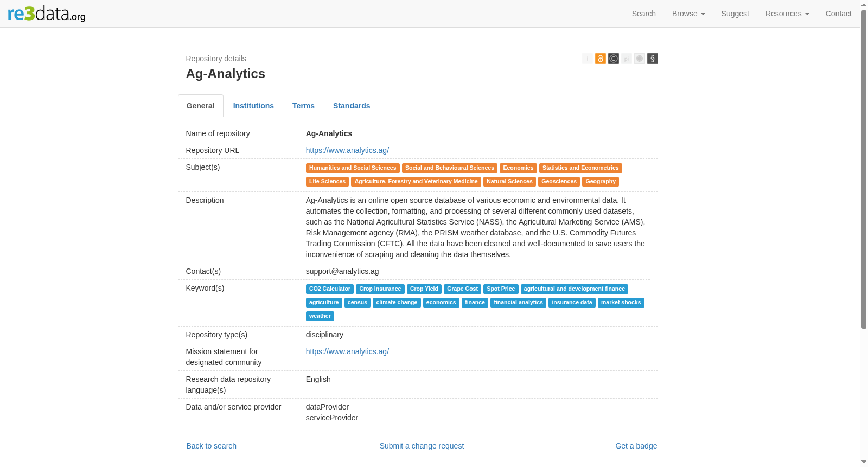Image resolution: width=868 pixels, height=467 pixels.
Task: Click Get a badge link
Action: pos(636,446)
